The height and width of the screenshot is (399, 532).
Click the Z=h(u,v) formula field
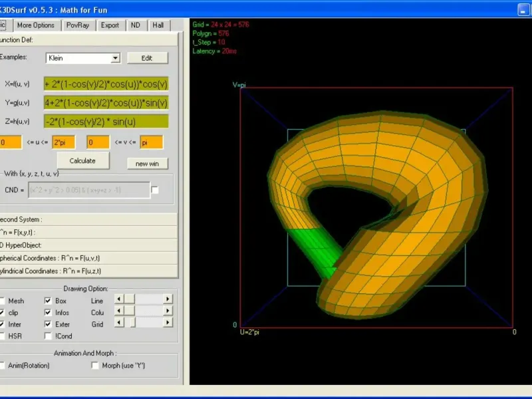click(x=106, y=122)
